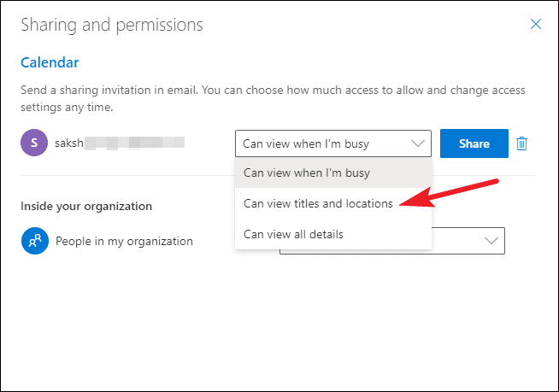Close the Sharing and permissions dialog
Image resolution: width=559 pixels, height=392 pixels.
pos(535,24)
